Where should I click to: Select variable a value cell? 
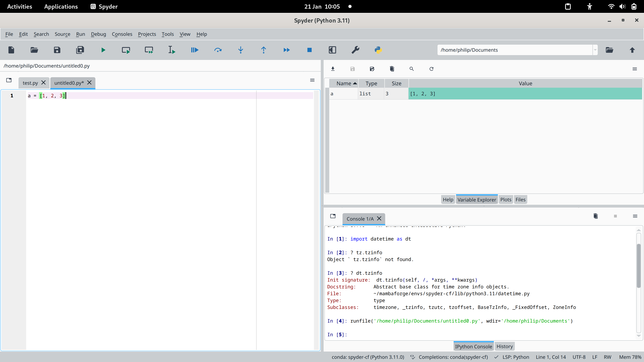pyautogui.click(x=525, y=94)
